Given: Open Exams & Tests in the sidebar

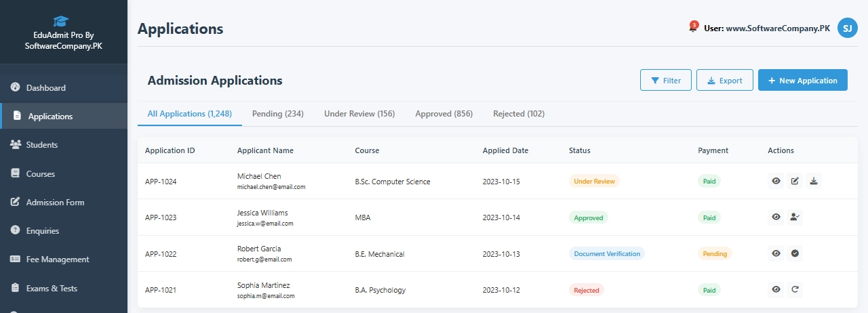Looking at the screenshot, I should pos(64,288).
